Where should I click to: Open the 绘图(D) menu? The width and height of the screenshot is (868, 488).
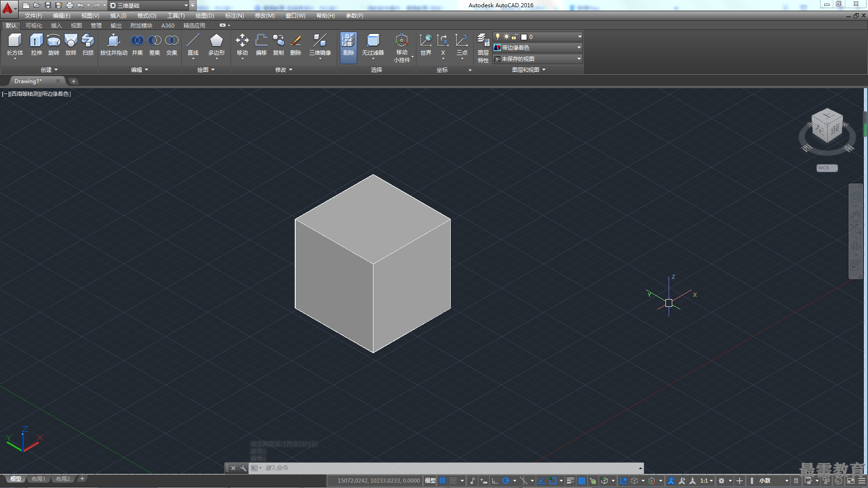205,16
